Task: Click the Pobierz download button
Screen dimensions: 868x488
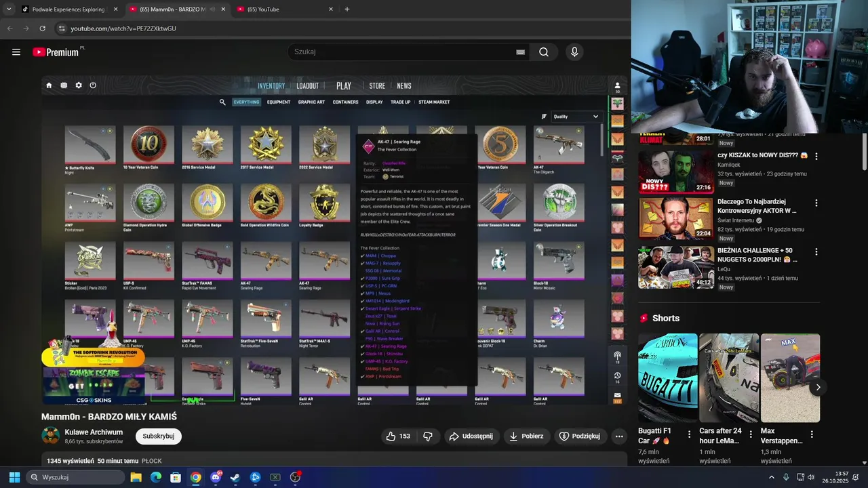Action: pos(527,436)
